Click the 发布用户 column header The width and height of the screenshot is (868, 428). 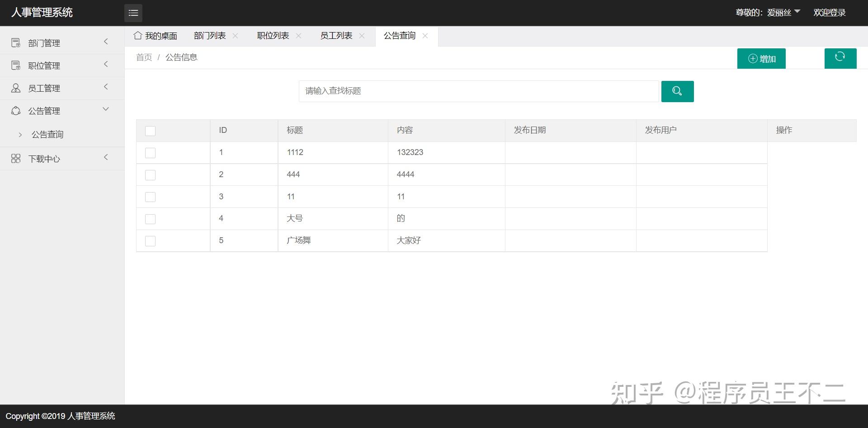[x=702, y=131]
